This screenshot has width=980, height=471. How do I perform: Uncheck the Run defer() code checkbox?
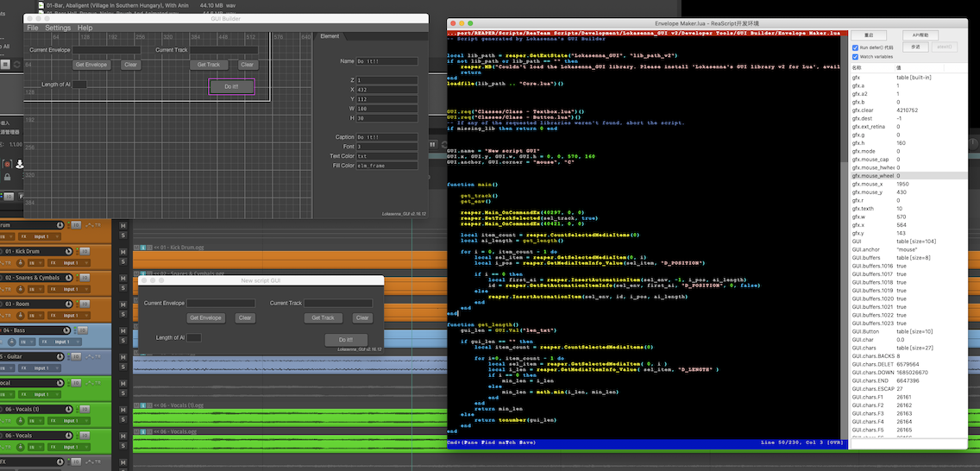point(855,47)
